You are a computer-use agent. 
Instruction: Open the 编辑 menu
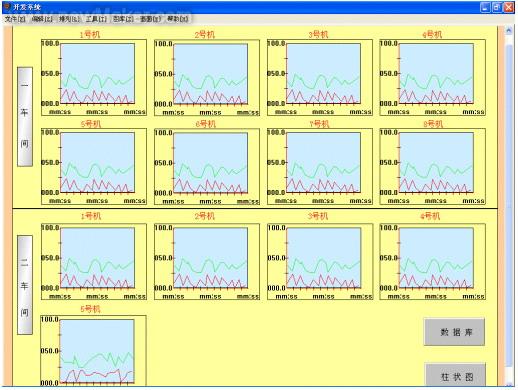click(x=42, y=19)
